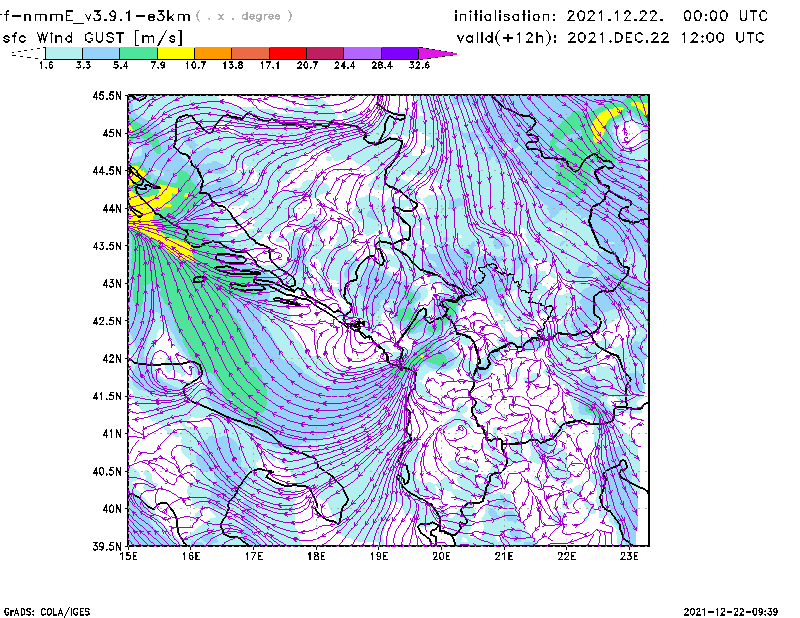Click the '42N' latitude label

[x=112, y=358]
